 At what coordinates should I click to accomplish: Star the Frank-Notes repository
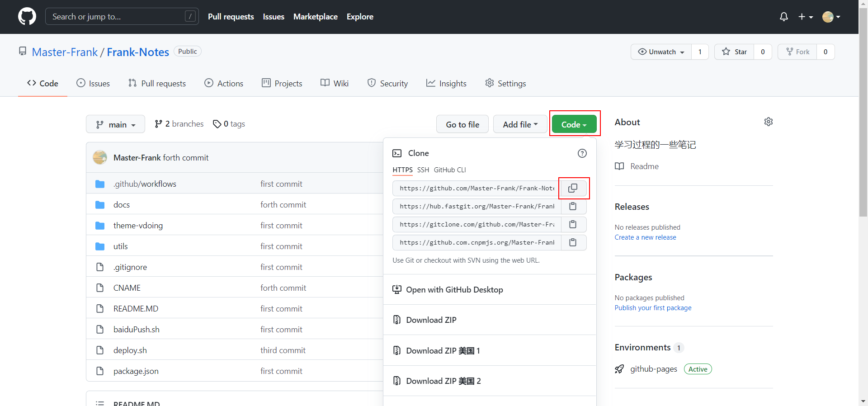coord(734,52)
